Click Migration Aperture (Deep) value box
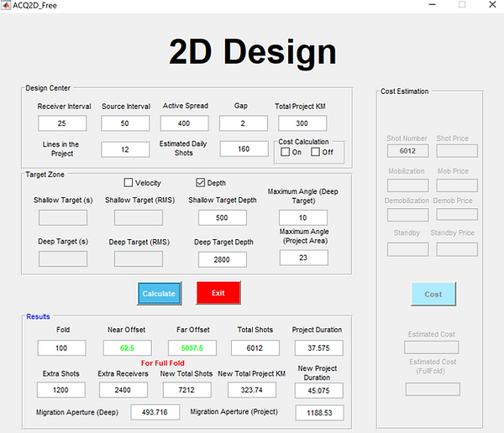The width and height of the screenshot is (504, 433). pos(155,412)
